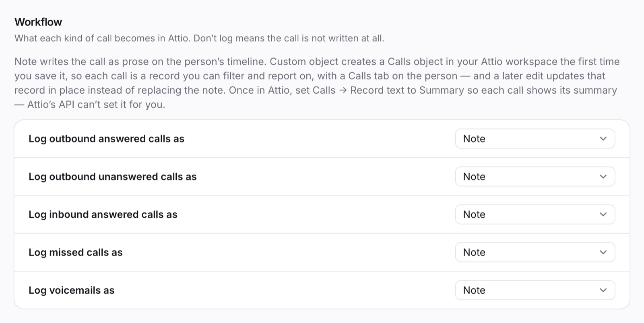This screenshot has width=644, height=323.
Task: Click the label 'Log outbound answered calls as'
Action: pos(106,139)
